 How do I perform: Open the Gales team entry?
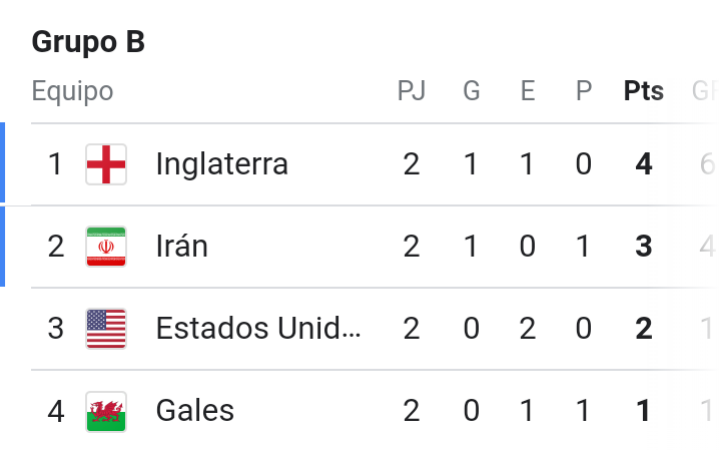pos(195,410)
